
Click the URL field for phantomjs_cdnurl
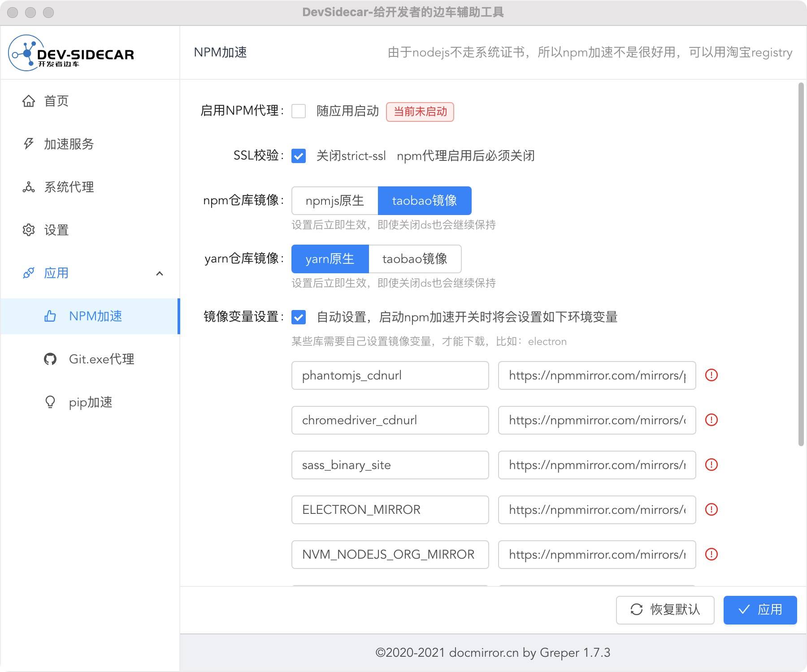point(597,375)
